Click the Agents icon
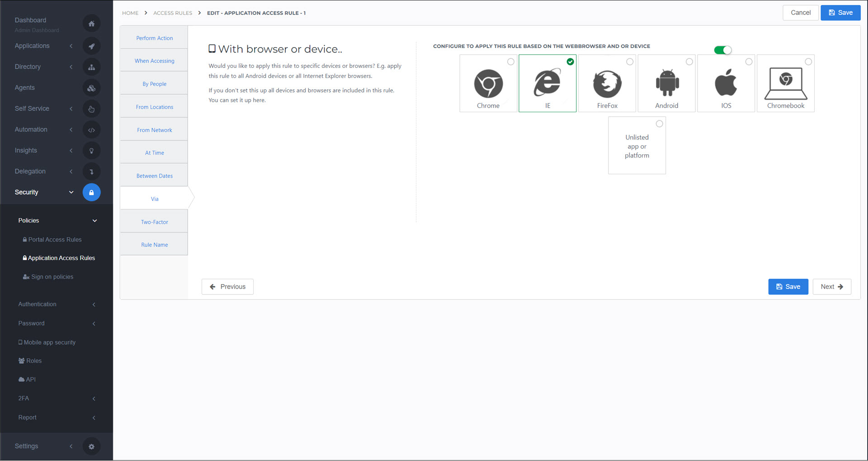The height and width of the screenshot is (461, 868). click(x=91, y=88)
